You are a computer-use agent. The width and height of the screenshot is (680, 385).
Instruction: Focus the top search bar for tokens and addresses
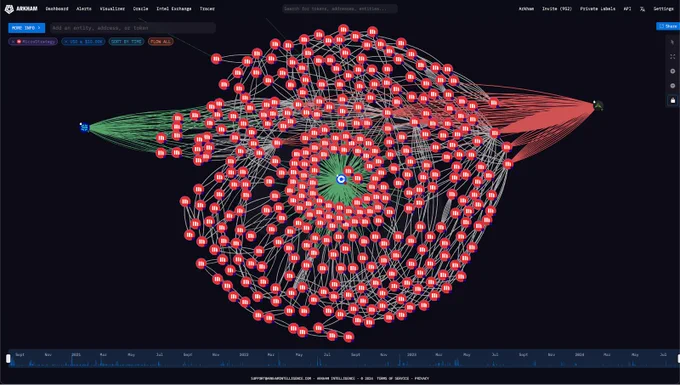[x=340, y=9]
